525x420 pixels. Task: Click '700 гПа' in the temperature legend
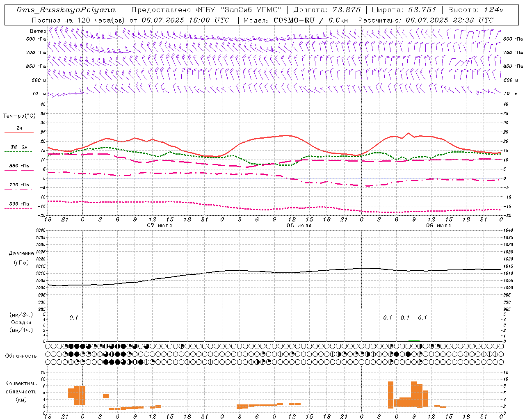tap(19, 185)
